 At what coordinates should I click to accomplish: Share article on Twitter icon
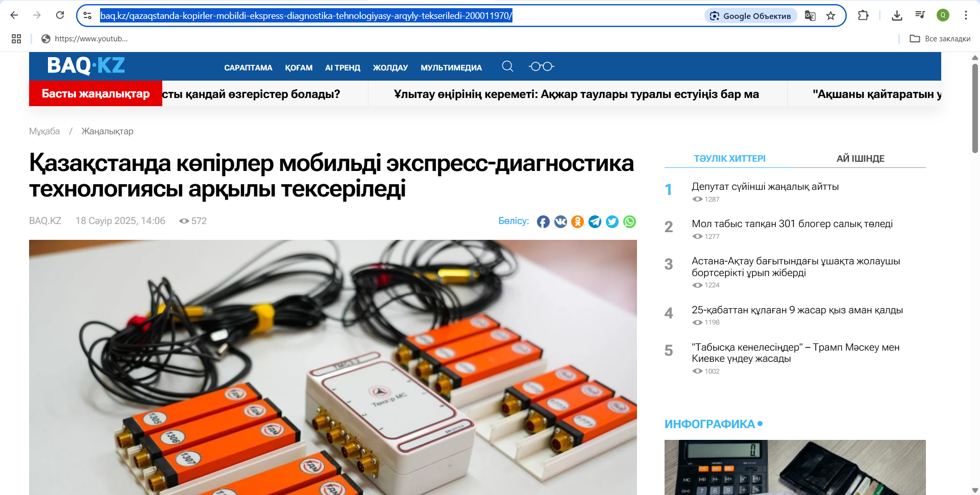612,221
